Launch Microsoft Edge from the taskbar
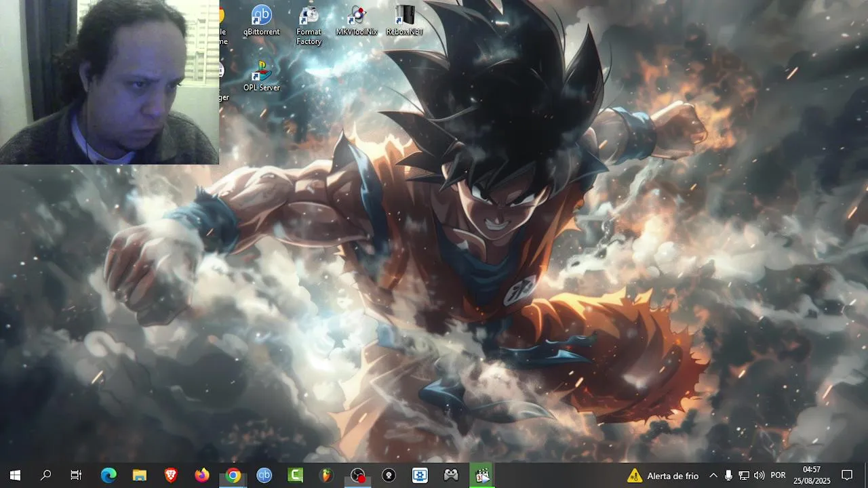Viewport: 868px width, 488px height. (x=108, y=476)
